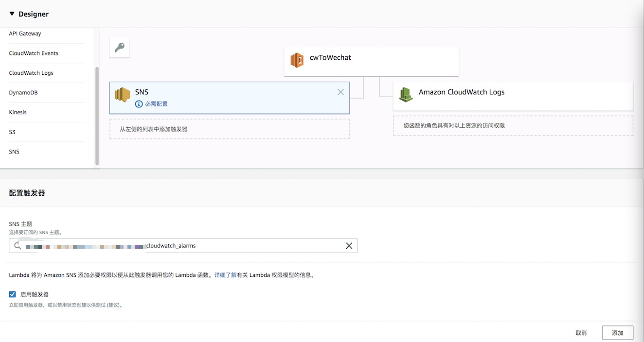
Task: Click the 必需配置 info icon
Action: click(x=139, y=104)
